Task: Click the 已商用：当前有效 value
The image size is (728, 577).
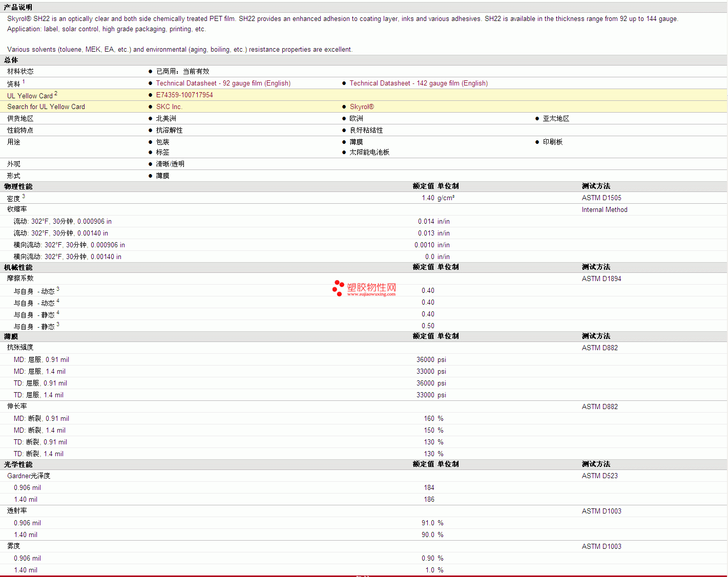Action: (x=182, y=72)
